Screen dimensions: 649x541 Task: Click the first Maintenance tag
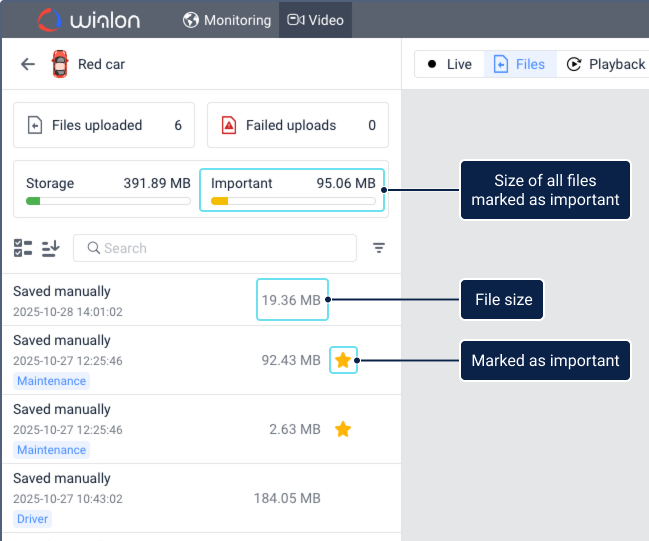pyautogui.click(x=51, y=381)
